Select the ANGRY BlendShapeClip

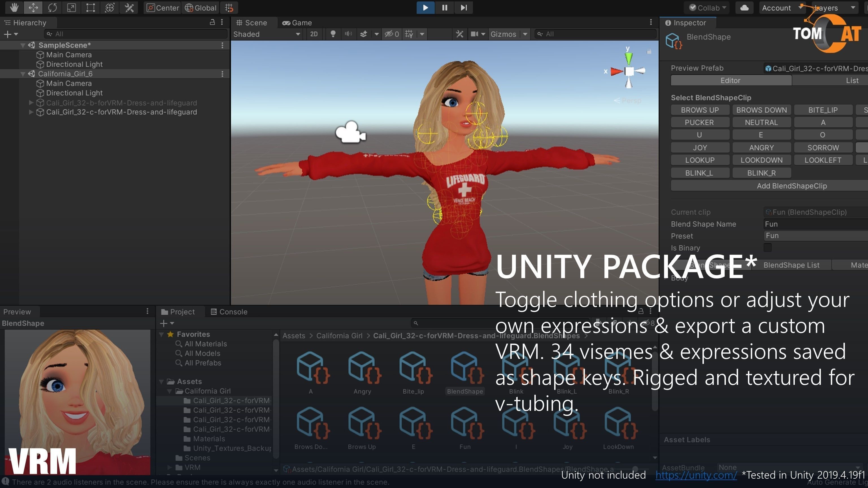click(761, 147)
